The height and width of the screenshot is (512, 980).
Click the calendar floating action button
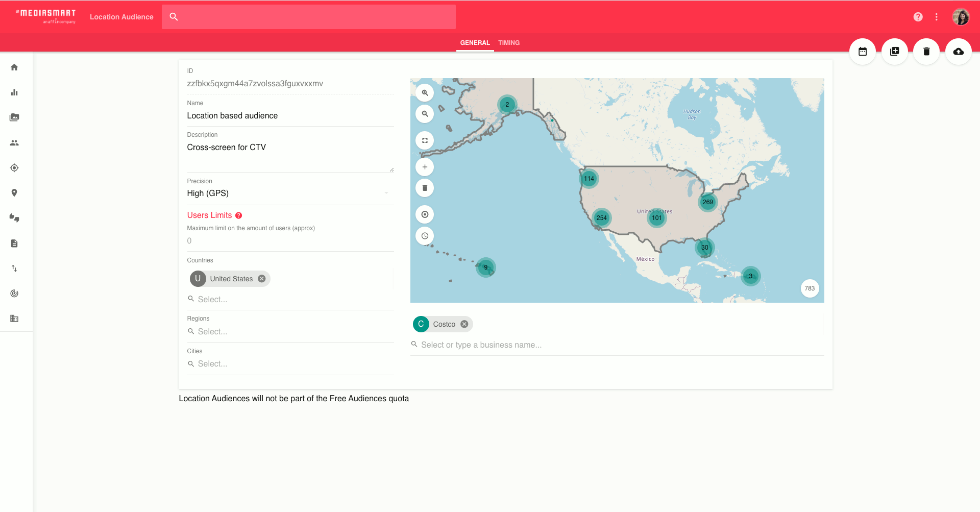click(x=863, y=52)
